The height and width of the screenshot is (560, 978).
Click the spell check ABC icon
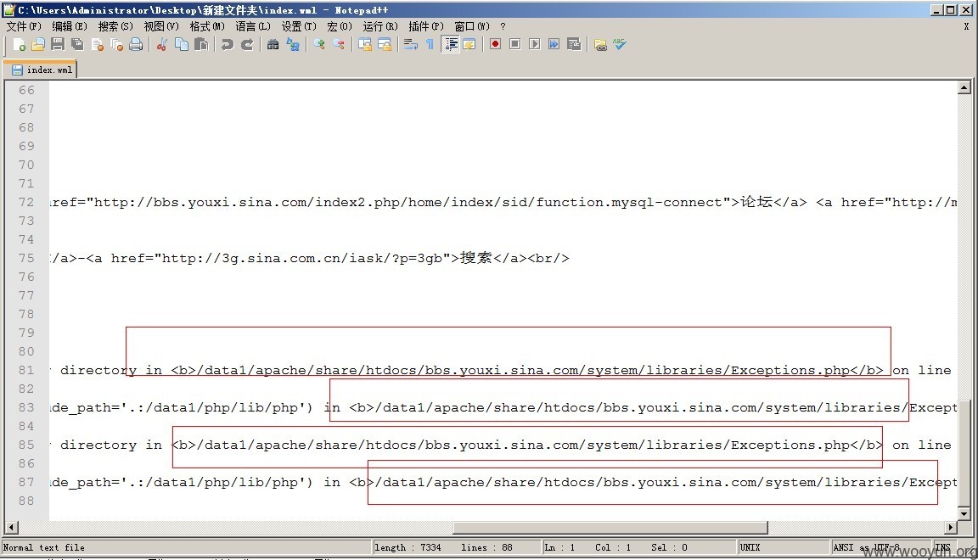(x=620, y=44)
